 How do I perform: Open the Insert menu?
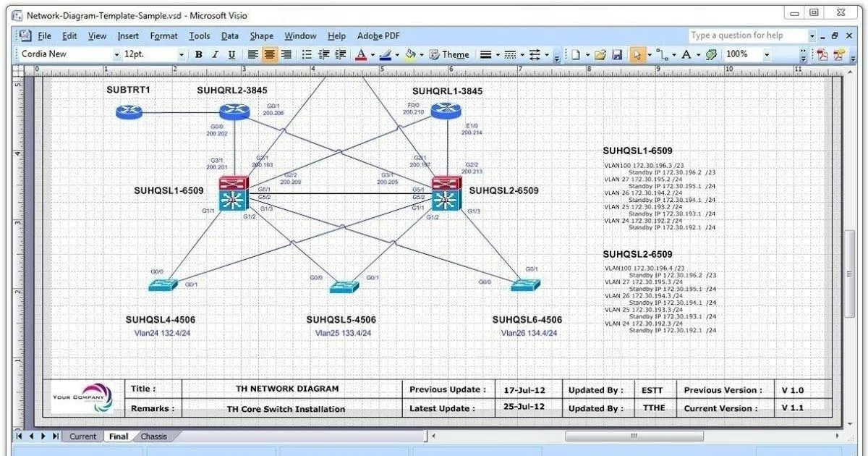pyautogui.click(x=128, y=35)
